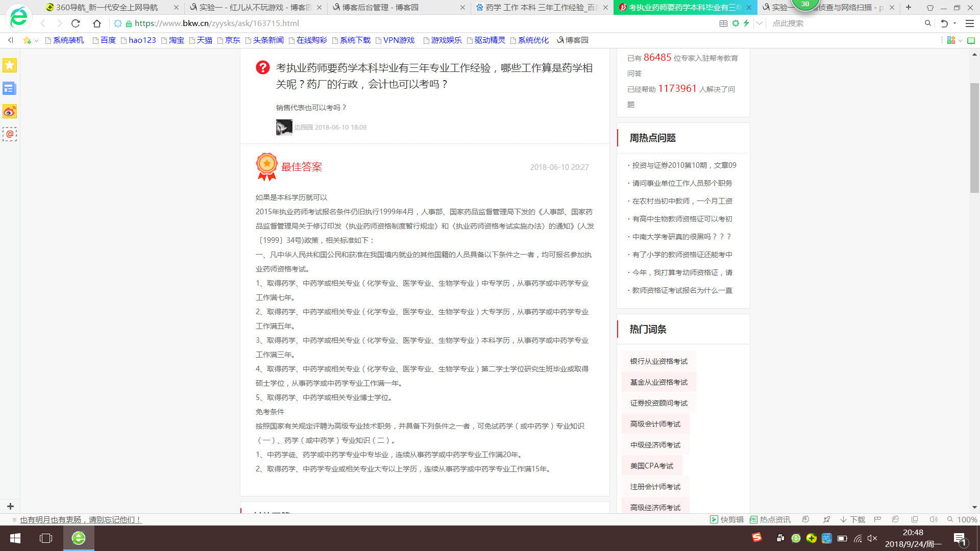This screenshot has width=980, height=551.
Task: Click the green lightning speed-mode icon
Action: point(746,23)
